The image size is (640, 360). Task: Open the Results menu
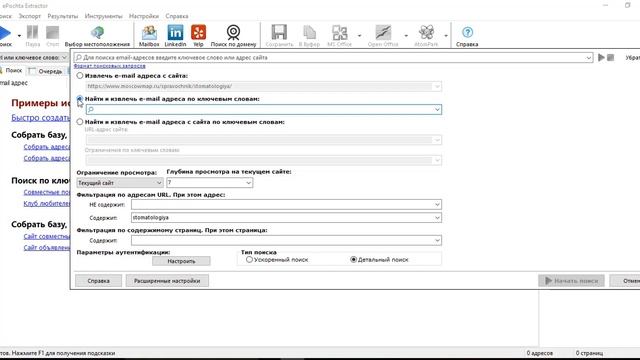coord(62,16)
